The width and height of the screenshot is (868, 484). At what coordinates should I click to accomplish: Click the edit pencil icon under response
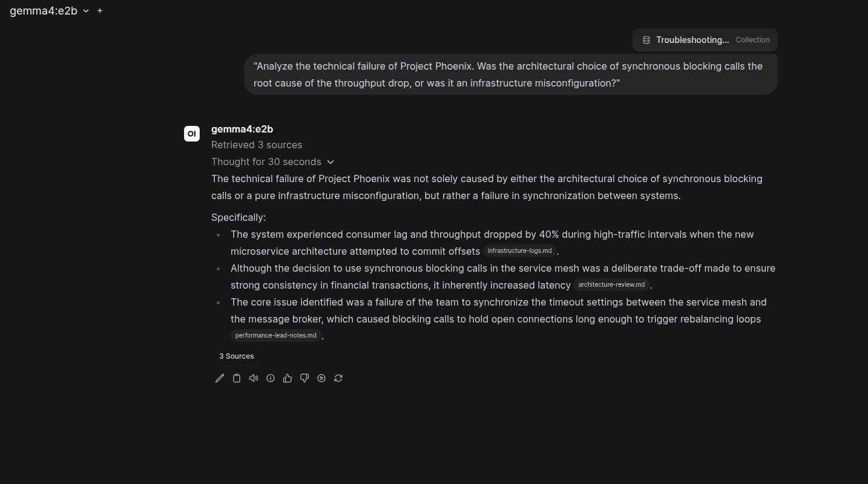click(x=220, y=378)
